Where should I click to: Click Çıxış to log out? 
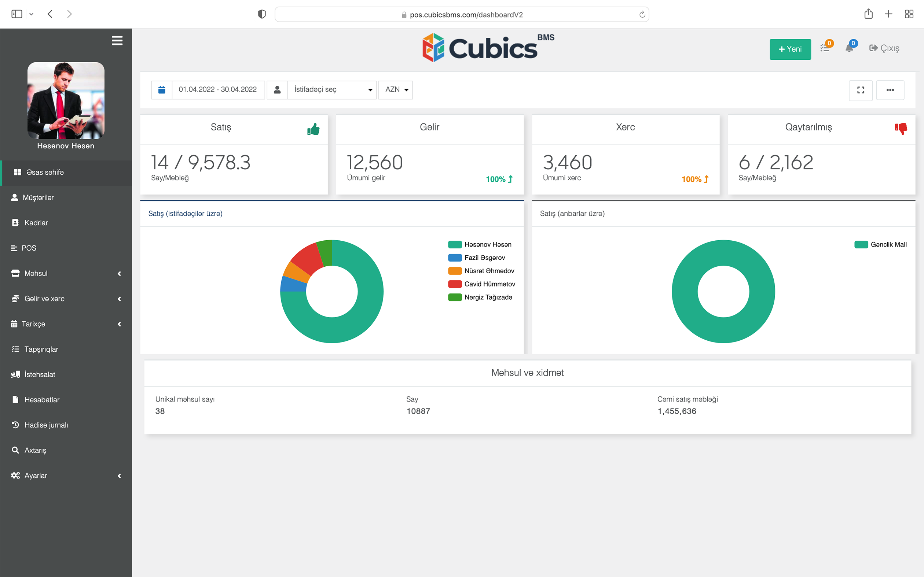pyautogui.click(x=884, y=48)
